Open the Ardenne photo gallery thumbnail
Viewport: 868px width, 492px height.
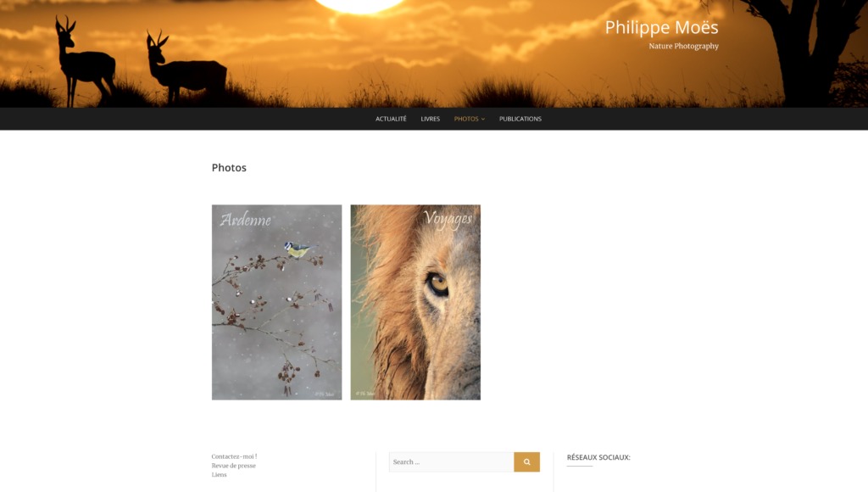277,302
